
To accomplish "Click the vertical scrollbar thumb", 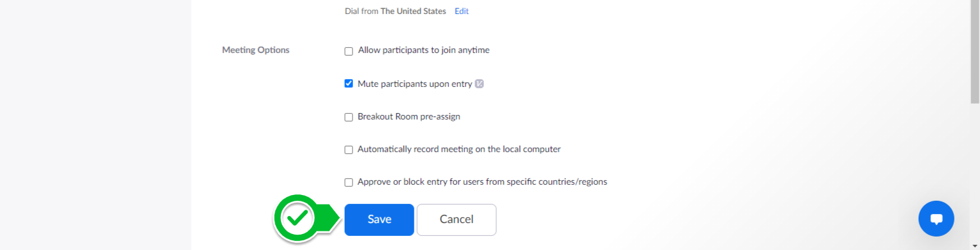I will (974, 51).
